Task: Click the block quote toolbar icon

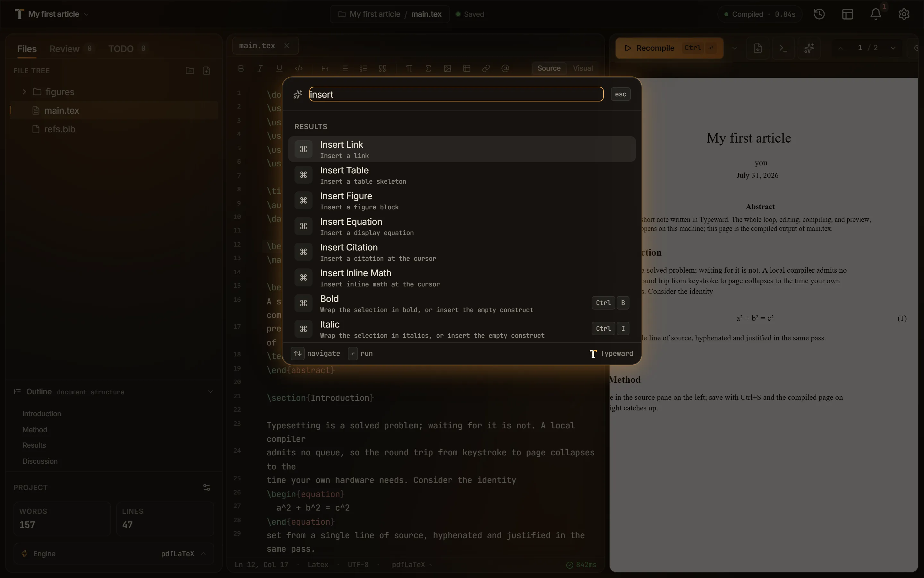Action: point(382,68)
